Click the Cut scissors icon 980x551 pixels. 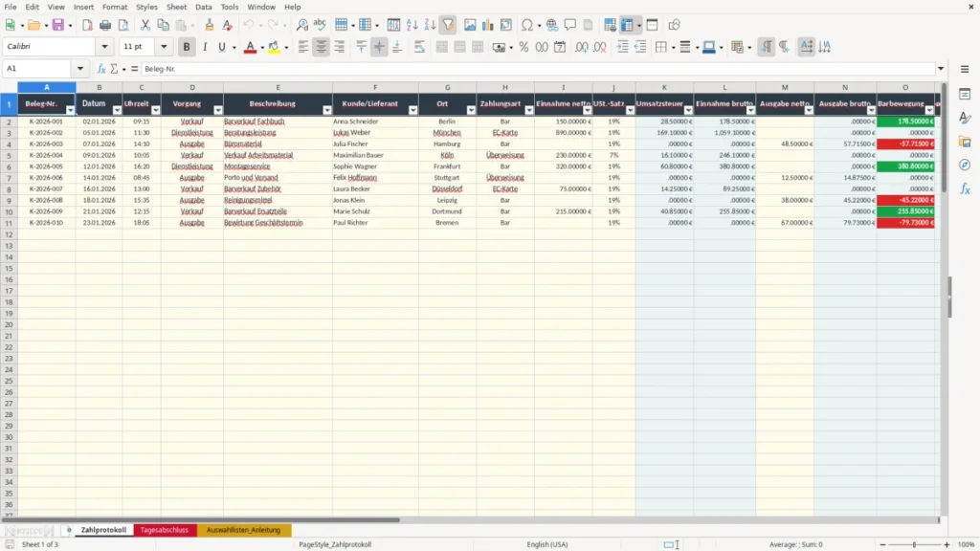click(x=145, y=25)
